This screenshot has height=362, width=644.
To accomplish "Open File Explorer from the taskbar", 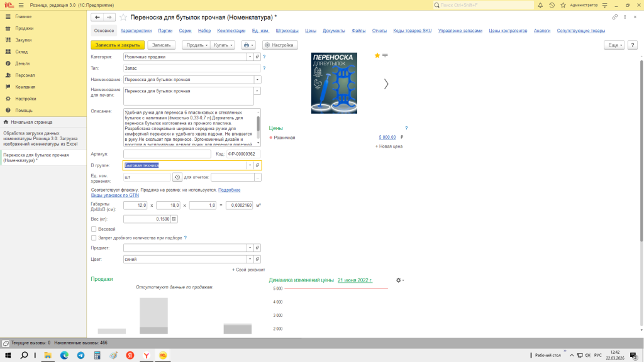I will click(x=48, y=356).
